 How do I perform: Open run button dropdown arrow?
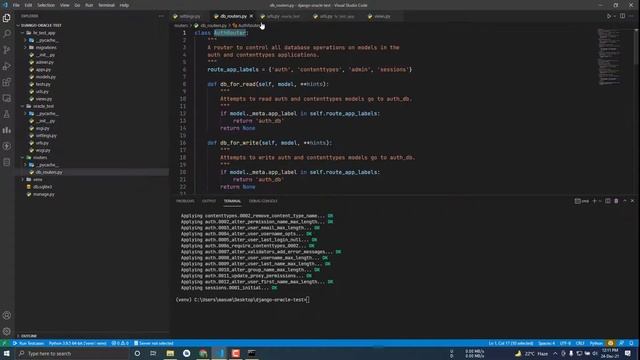point(614,16)
